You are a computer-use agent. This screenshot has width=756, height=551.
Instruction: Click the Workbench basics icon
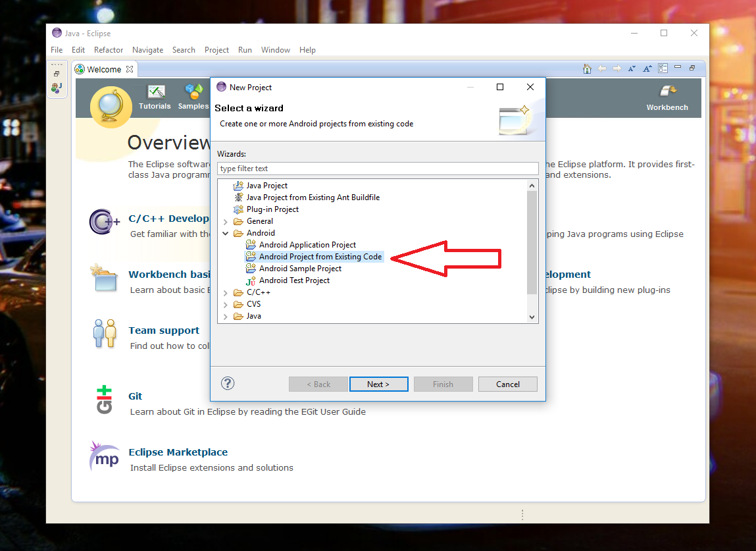[104, 278]
